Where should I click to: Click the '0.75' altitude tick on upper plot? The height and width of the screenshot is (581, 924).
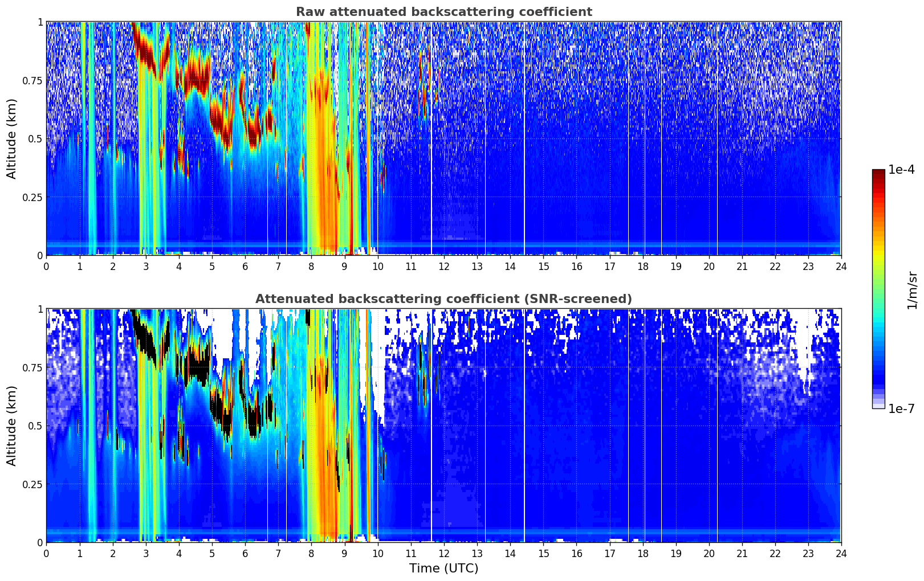[x=32, y=80]
